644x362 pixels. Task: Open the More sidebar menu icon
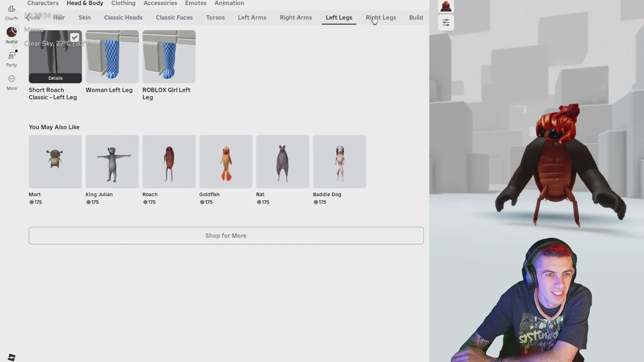(12, 78)
